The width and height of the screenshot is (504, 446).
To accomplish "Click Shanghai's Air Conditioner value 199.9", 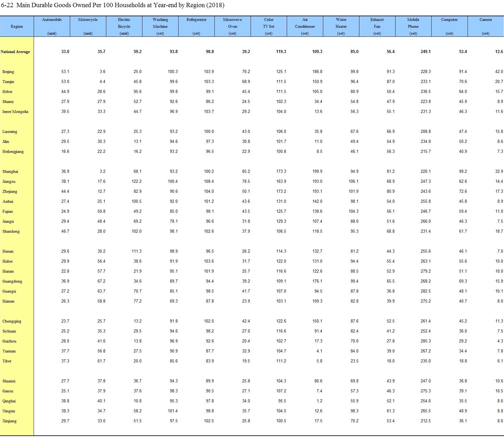I will tap(317, 172).
